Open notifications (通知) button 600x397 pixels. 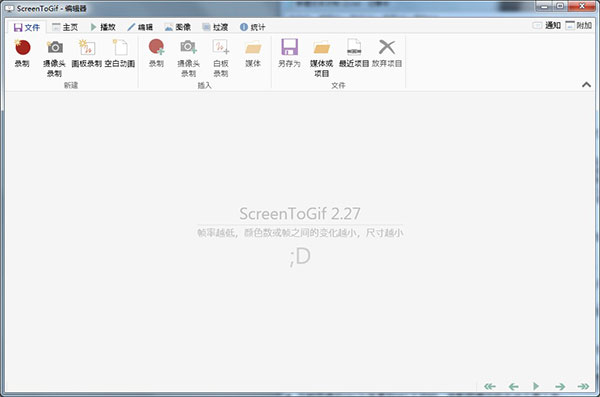[x=546, y=26]
